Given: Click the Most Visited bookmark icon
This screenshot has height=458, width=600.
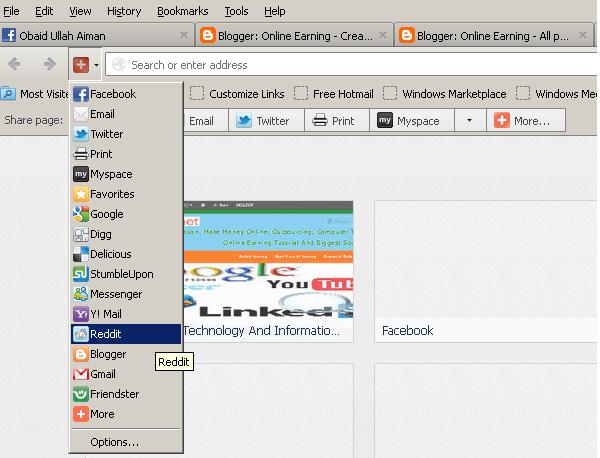Looking at the screenshot, I should tap(8, 94).
